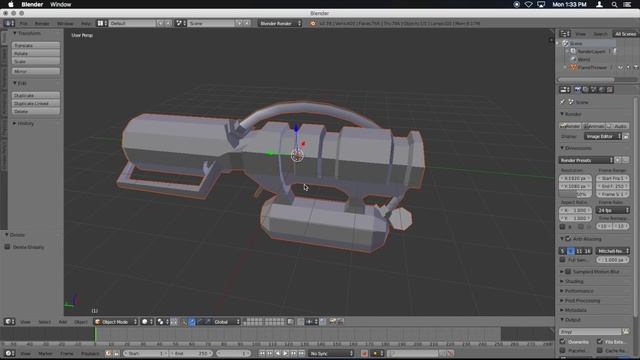The image size is (640, 360).
Task: Click the Rotate button
Action: tap(36, 53)
